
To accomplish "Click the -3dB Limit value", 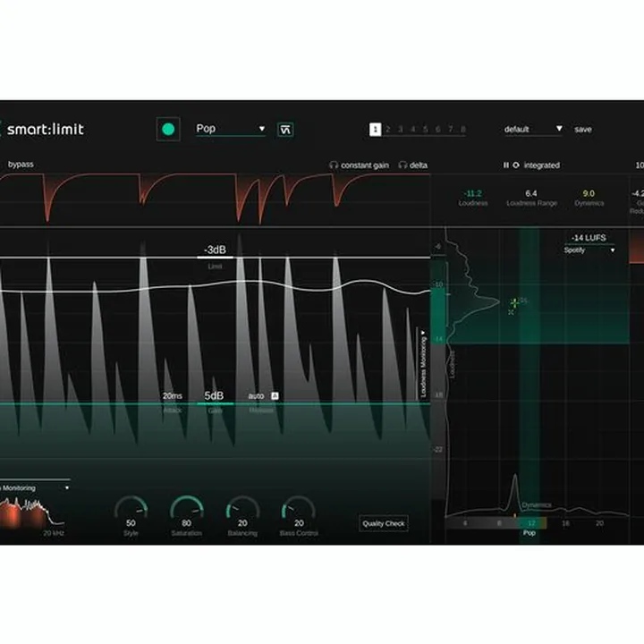I will [x=215, y=250].
